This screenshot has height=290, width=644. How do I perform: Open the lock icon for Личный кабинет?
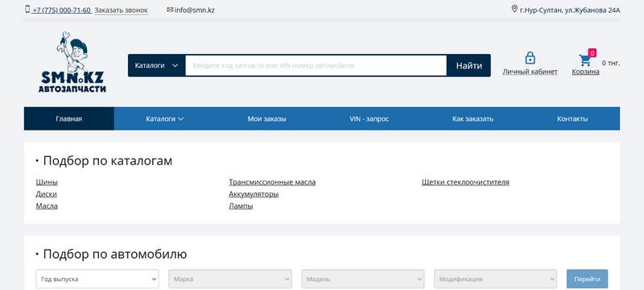coord(530,58)
